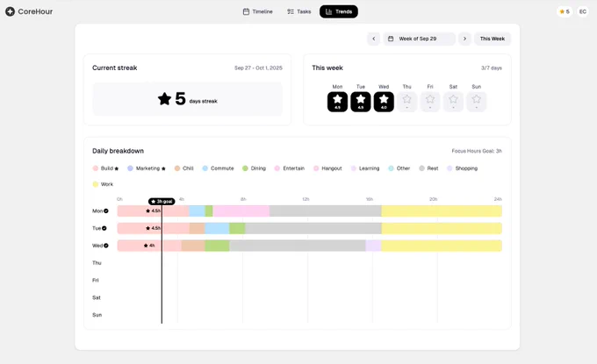
Task: Click Monday's pink Entertain bar segment
Action: click(241, 211)
